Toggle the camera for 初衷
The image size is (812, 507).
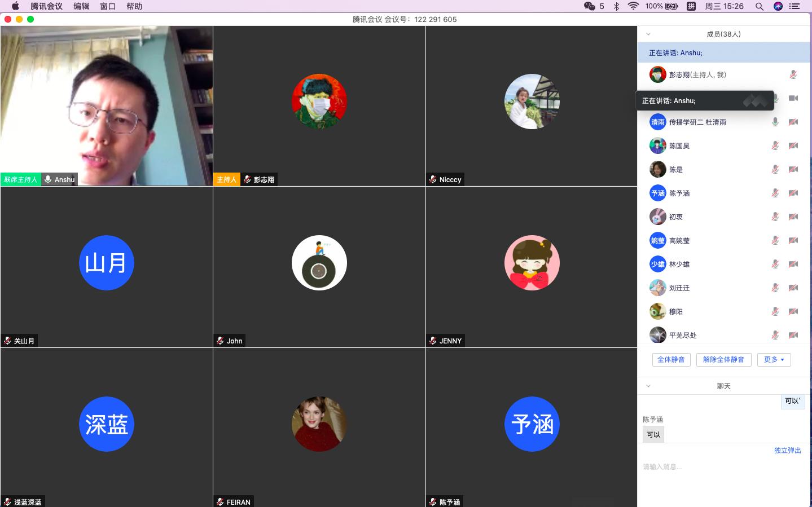point(793,217)
